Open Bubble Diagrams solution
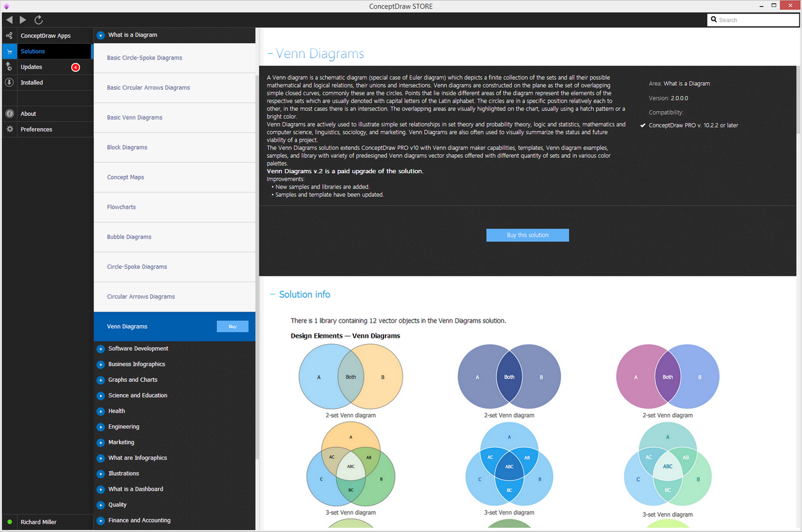 tap(175, 237)
